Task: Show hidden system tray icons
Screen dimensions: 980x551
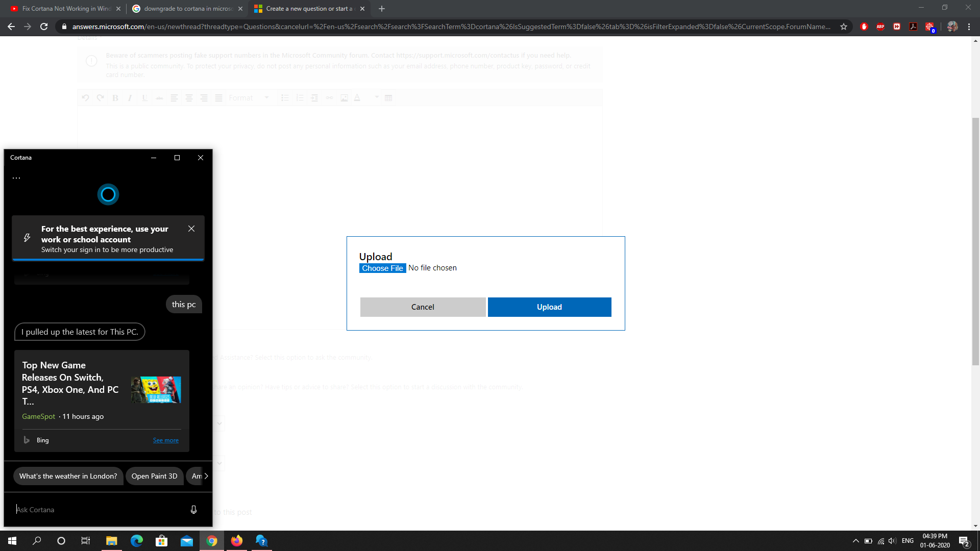Action: [x=856, y=541]
